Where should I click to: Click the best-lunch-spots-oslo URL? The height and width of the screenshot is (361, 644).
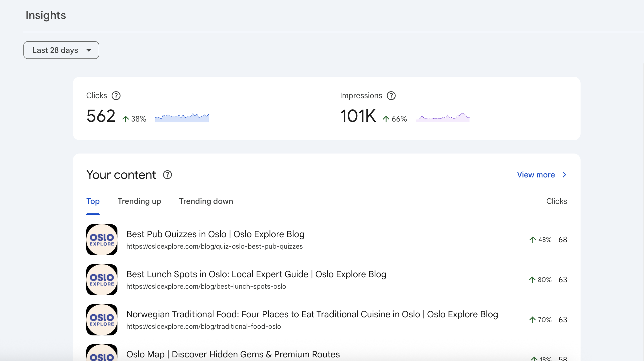[x=206, y=286]
